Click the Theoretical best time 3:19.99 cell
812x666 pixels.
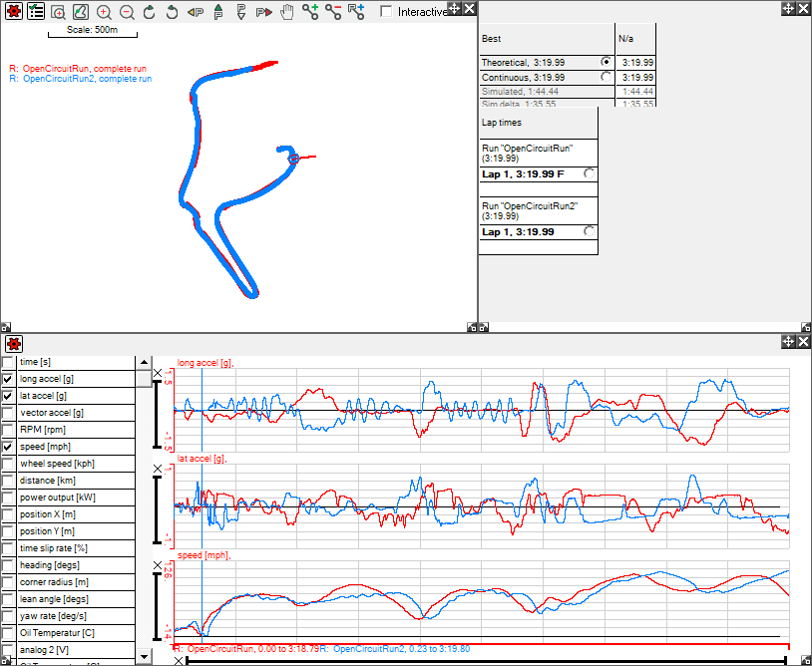(x=635, y=62)
